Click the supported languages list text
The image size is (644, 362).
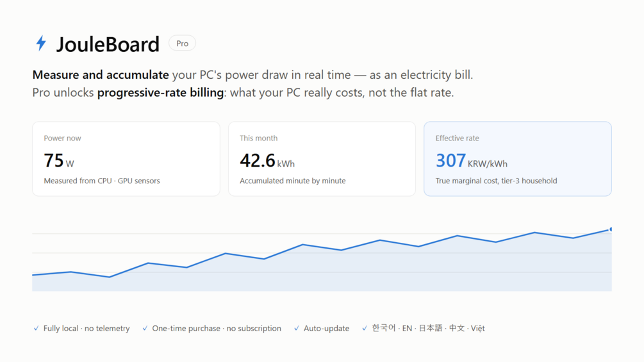click(x=428, y=328)
